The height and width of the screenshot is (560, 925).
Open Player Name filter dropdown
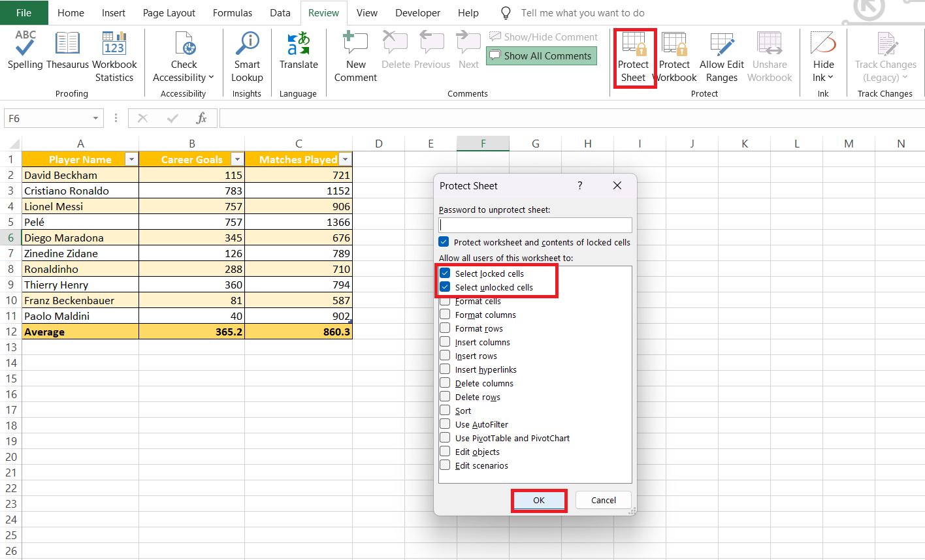pos(131,159)
